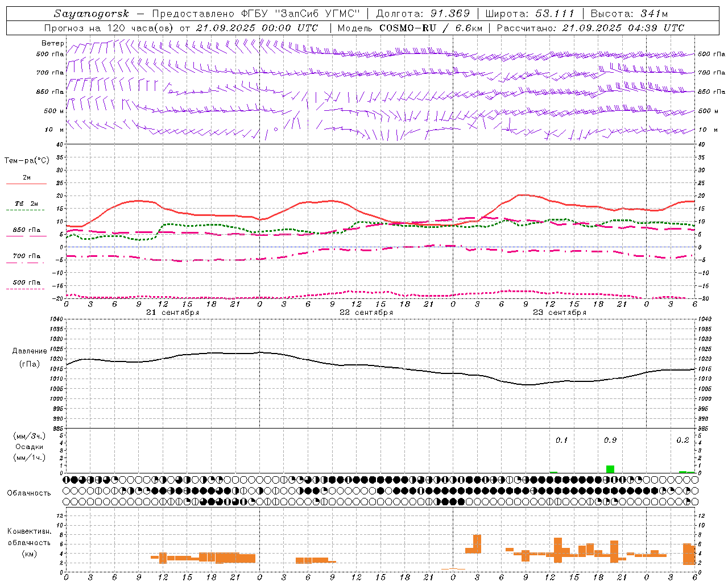
Task: Click the '0.1' precipitation value
Action: 561,440
